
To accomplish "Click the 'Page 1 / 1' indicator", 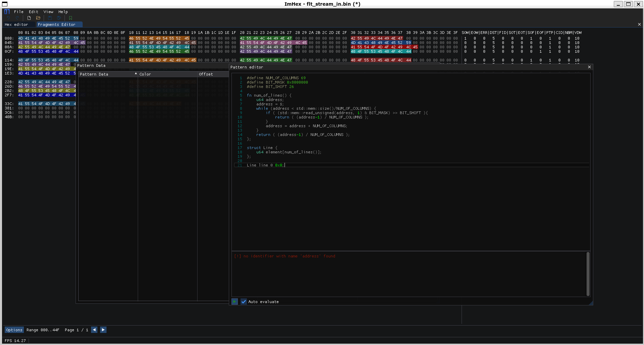I will 76,330.
